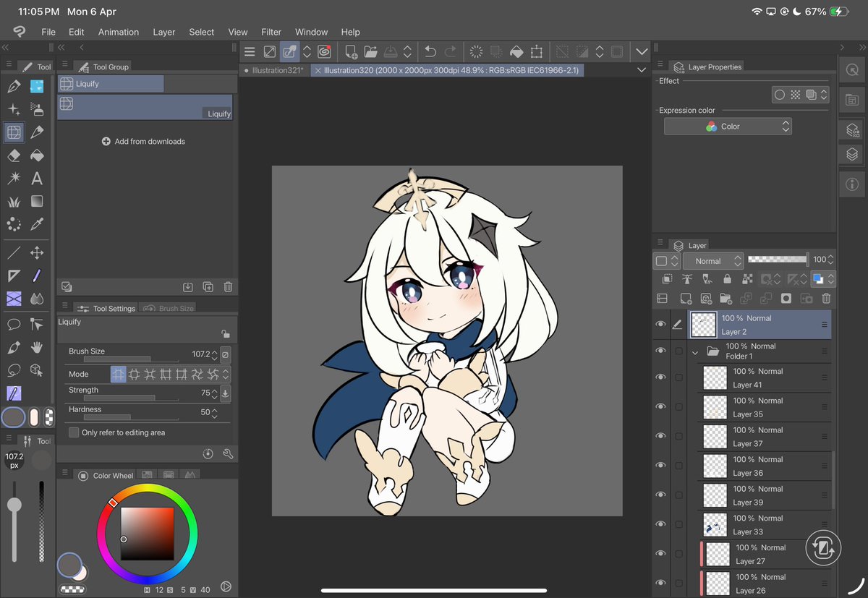Adjust Strength value stepper arrows
The height and width of the screenshot is (598, 868).
point(215,393)
